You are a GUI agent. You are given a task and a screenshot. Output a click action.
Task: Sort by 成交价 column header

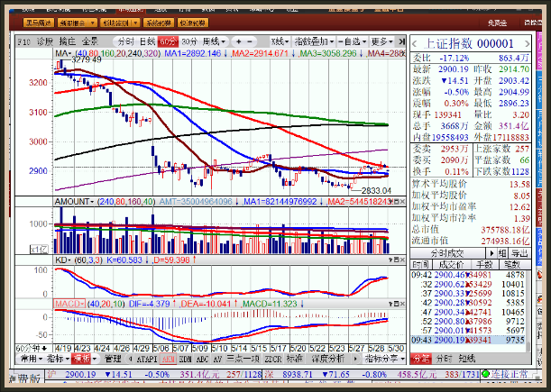coord(451,264)
